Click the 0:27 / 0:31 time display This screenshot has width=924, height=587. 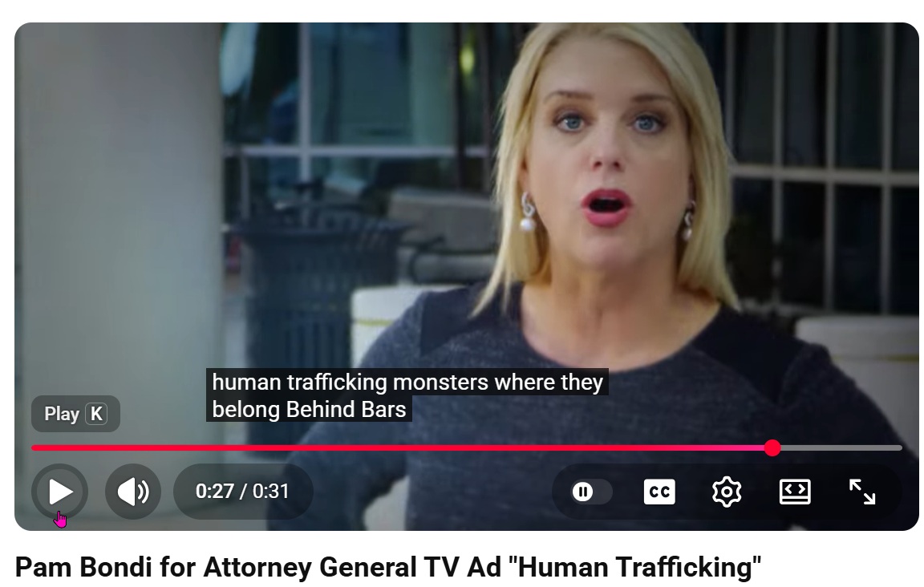(x=242, y=492)
